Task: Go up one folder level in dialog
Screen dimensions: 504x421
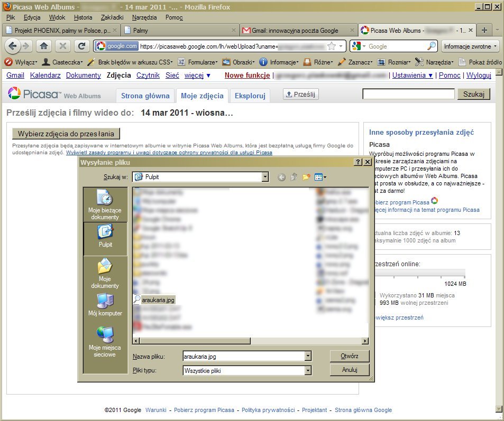Action: 294,177
